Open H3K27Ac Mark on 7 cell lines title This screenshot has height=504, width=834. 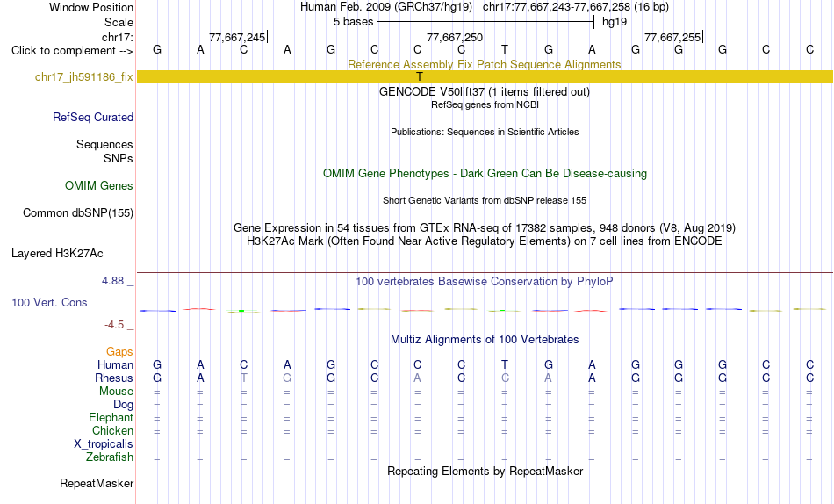coord(485,241)
